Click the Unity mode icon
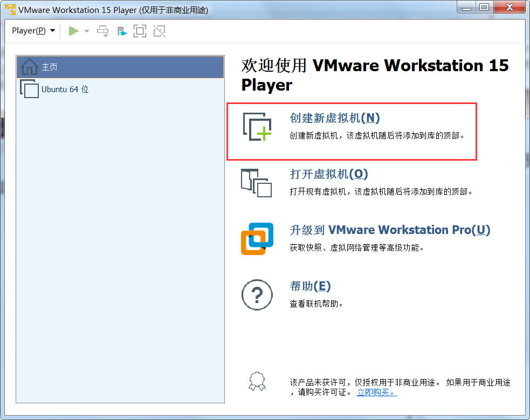 click(159, 31)
